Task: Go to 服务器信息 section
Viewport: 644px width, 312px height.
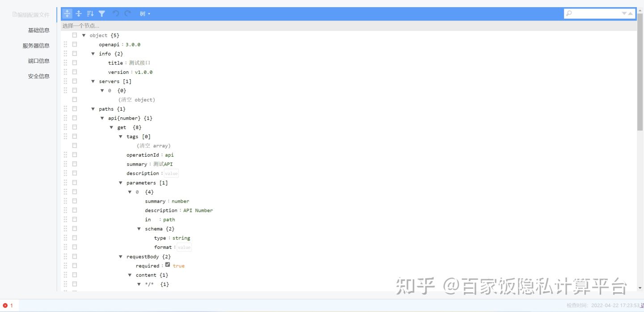Action: (x=36, y=45)
